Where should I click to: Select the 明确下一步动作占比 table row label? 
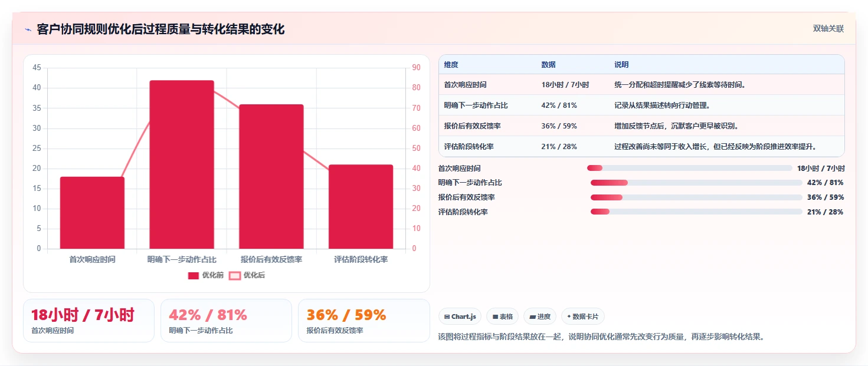[x=476, y=105]
